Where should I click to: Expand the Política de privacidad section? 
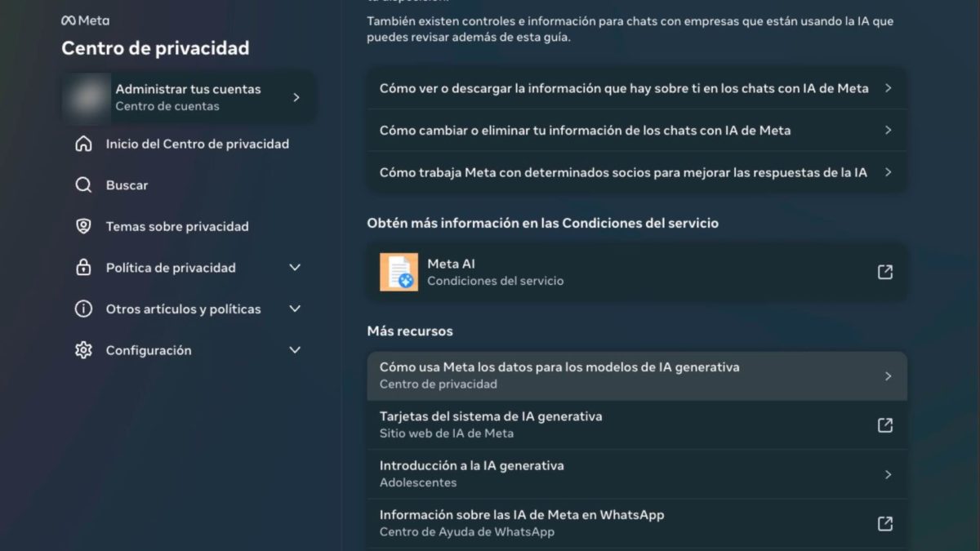point(295,268)
